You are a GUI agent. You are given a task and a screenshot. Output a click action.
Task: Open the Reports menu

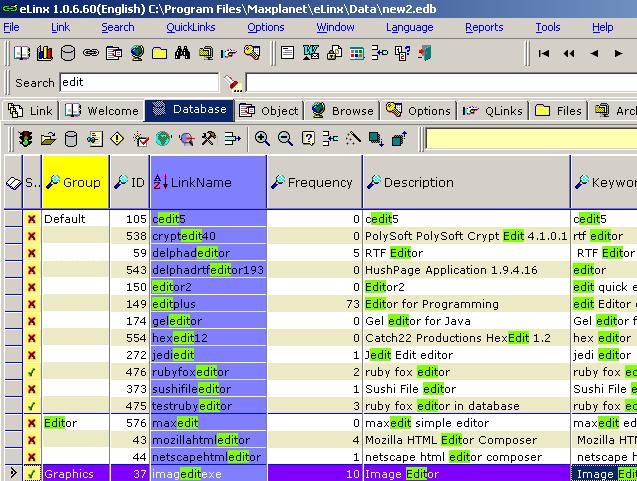[484, 27]
